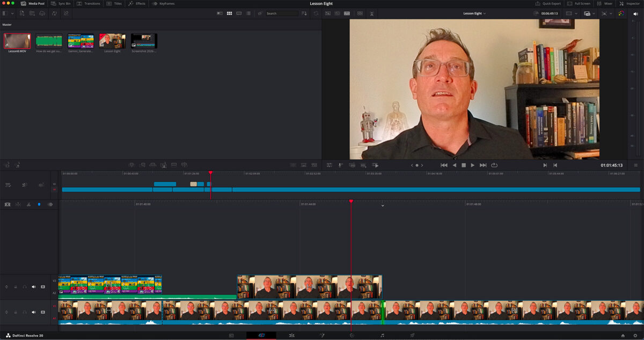The image size is (644, 340).
Task: Click the cloud sync icon
Action: click(x=42, y=13)
